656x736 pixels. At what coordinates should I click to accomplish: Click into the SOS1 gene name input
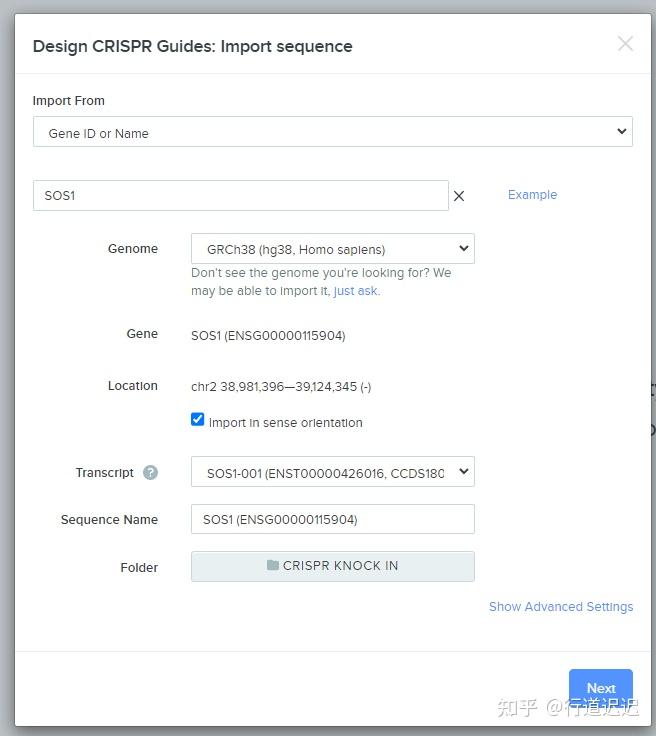(x=240, y=196)
